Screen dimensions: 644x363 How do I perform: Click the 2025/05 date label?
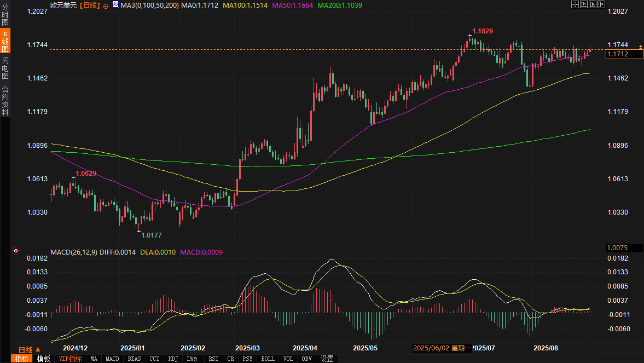click(365, 348)
